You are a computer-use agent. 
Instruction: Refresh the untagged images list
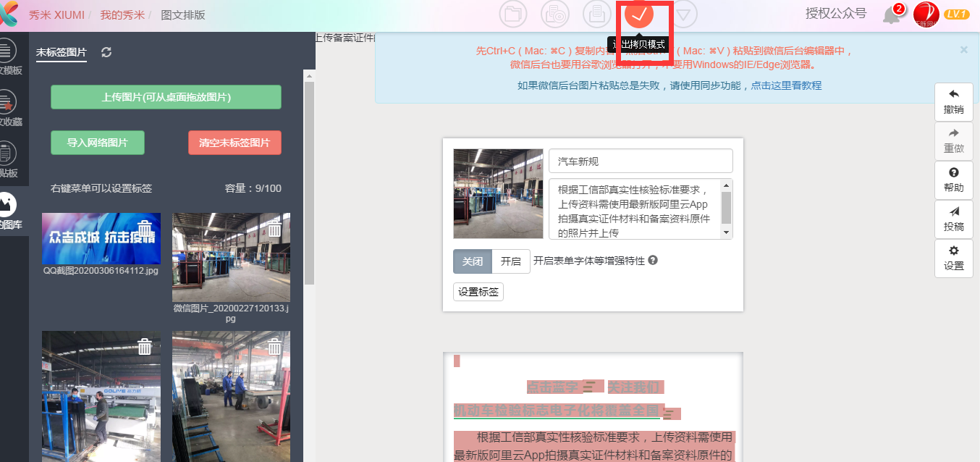106,52
